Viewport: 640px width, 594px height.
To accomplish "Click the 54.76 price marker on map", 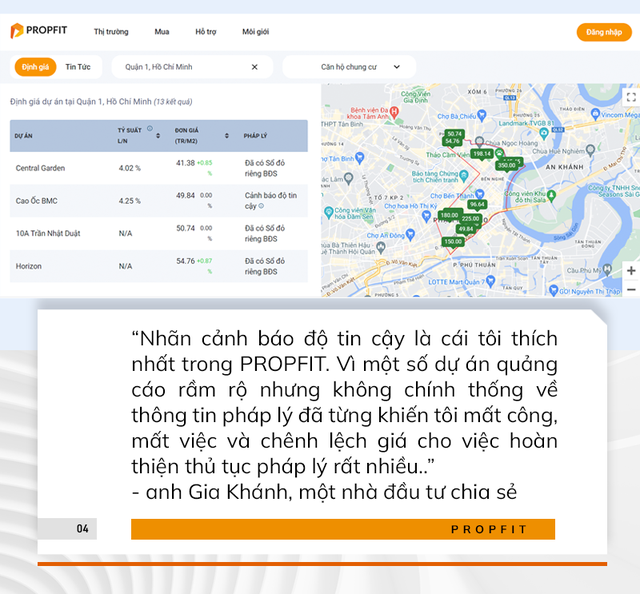I will click(x=452, y=142).
